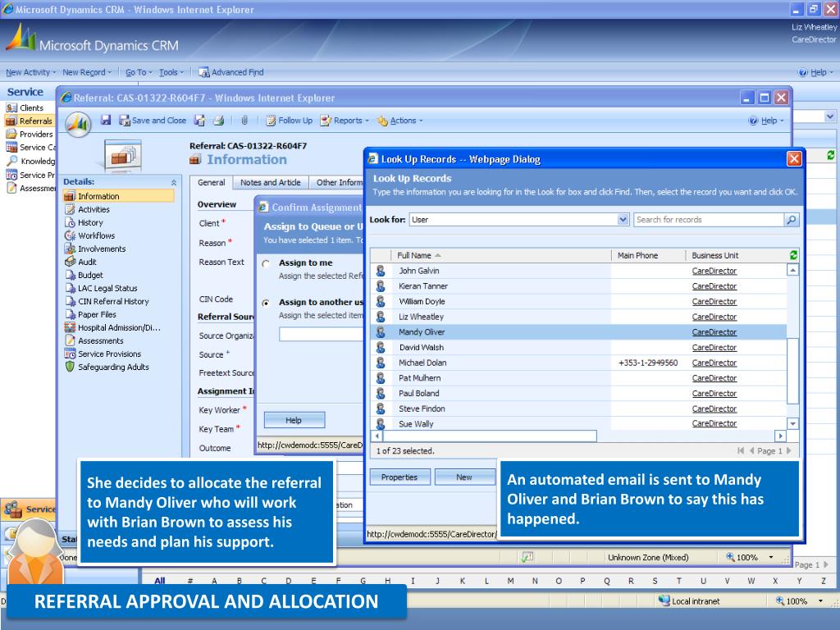Open LAC Legal Status item
Viewport: 840px width, 630px height.
[101, 288]
